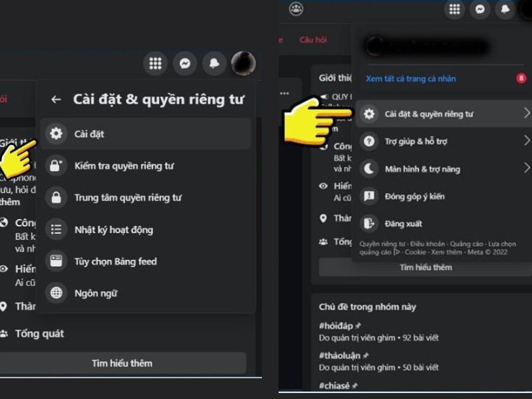
Task: Click the profile avatar in left screenshot
Action: [x=243, y=63]
